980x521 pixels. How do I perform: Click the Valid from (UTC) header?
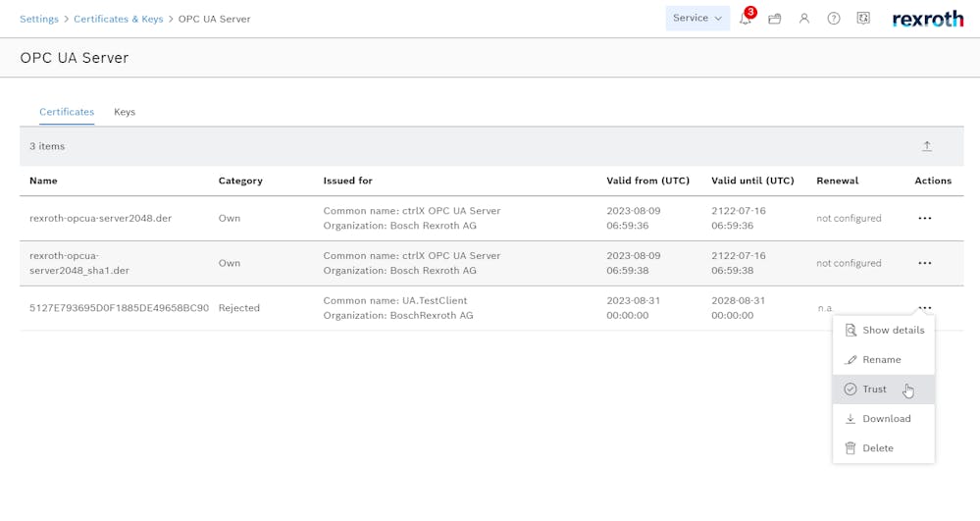pyautogui.click(x=647, y=181)
